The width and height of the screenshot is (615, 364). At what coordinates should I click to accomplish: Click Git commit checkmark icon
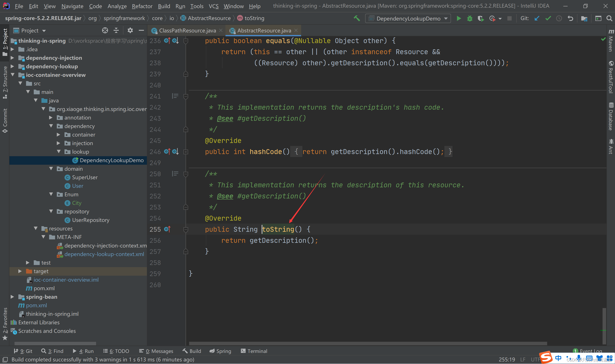[548, 18]
